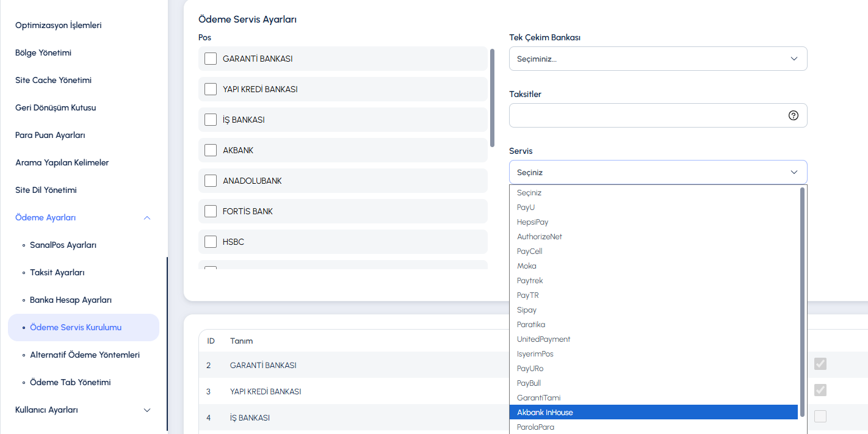Open Site Dil Yönetimi in the sidebar
The height and width of the screenshot is (434, 868).
click(46, 190)
